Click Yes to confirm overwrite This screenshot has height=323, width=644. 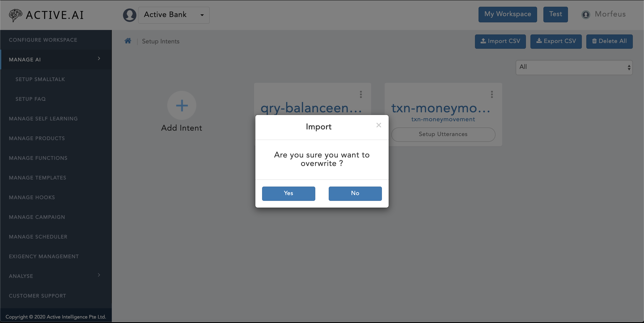pos(288,193)
